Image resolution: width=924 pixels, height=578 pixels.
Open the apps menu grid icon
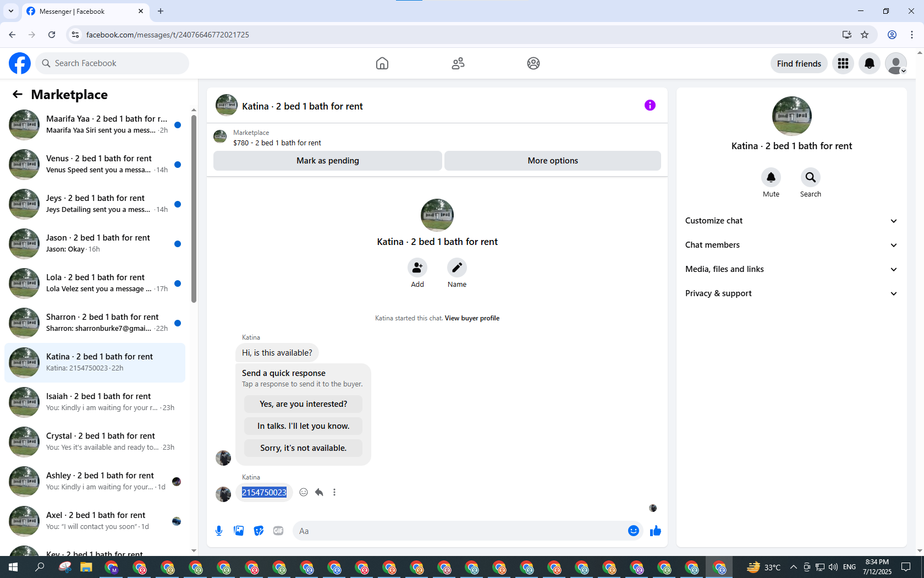tap(843, 63)
